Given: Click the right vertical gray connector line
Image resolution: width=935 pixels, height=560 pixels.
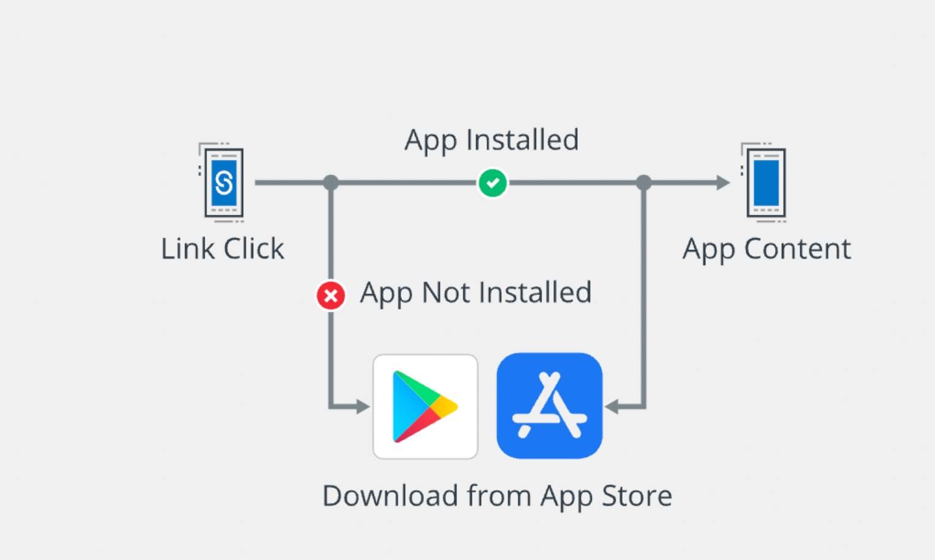Looking at the screenshot, I should (644, 294).
